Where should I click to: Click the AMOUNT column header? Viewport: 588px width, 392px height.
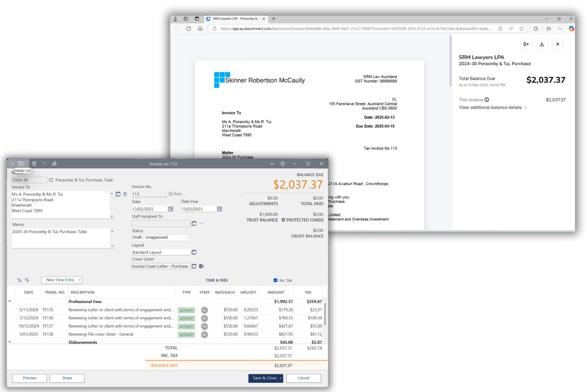(276, 292)
